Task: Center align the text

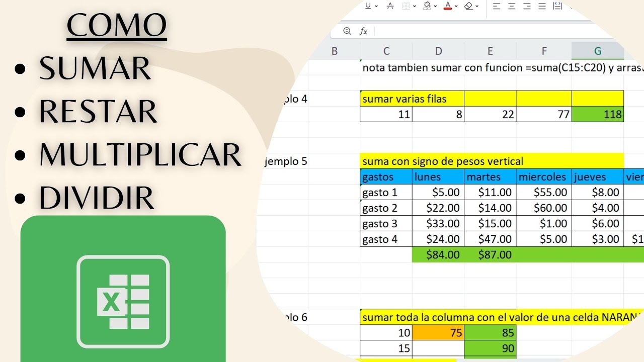Action: 512,6
